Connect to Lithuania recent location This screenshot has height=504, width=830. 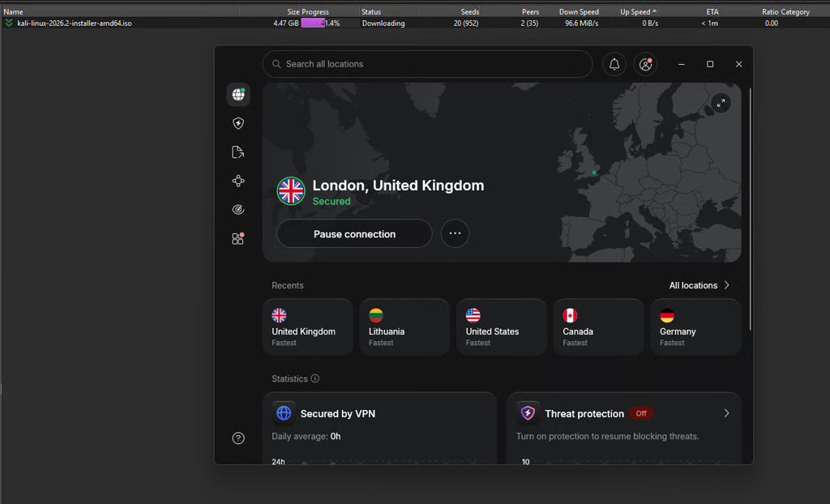(404, 327)
